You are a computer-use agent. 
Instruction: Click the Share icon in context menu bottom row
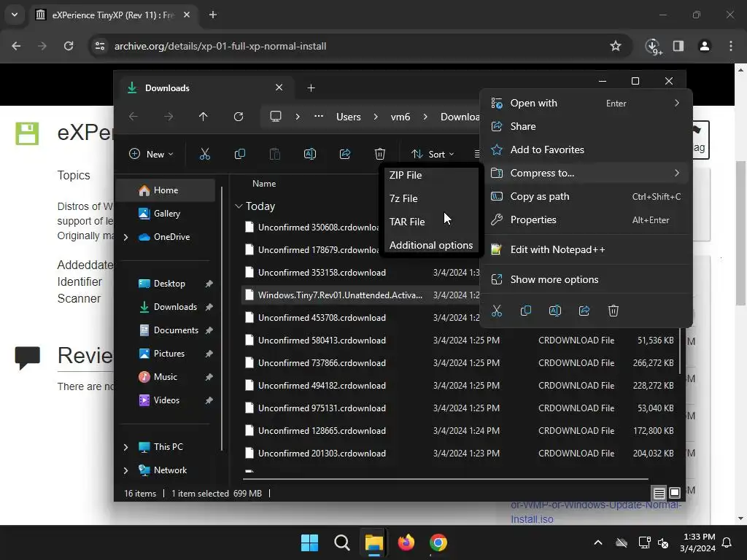pyautogui.click(x=584, y=311)
